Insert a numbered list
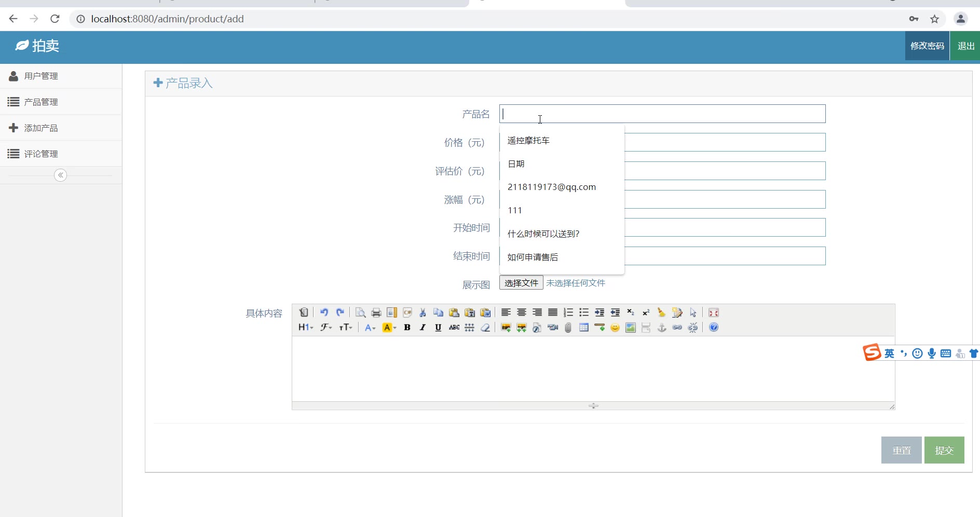This screenshot has width=980, height=517. [568, 312]
